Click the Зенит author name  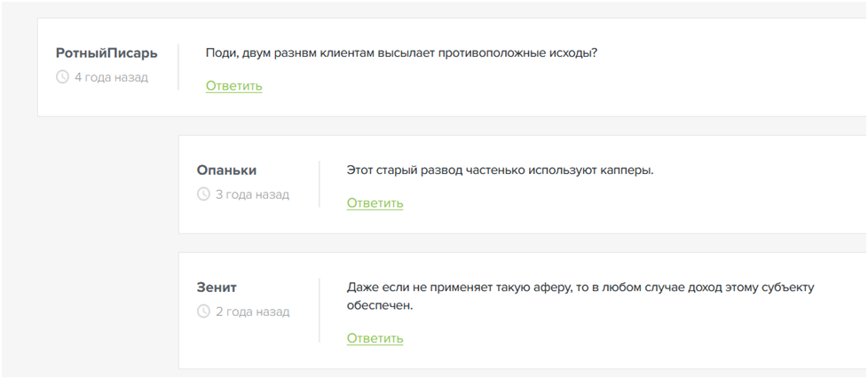tap(217, 288)
